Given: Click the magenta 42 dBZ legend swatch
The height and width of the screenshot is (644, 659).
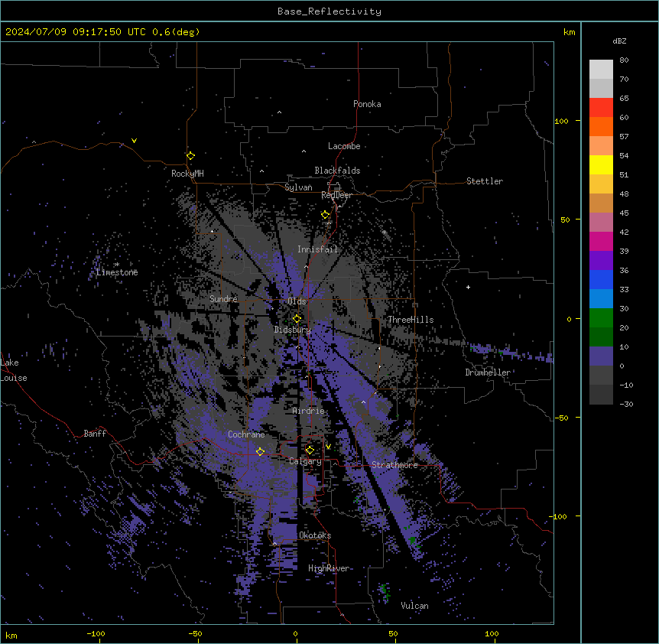Looking at the screenshot, I should [601, 241].
